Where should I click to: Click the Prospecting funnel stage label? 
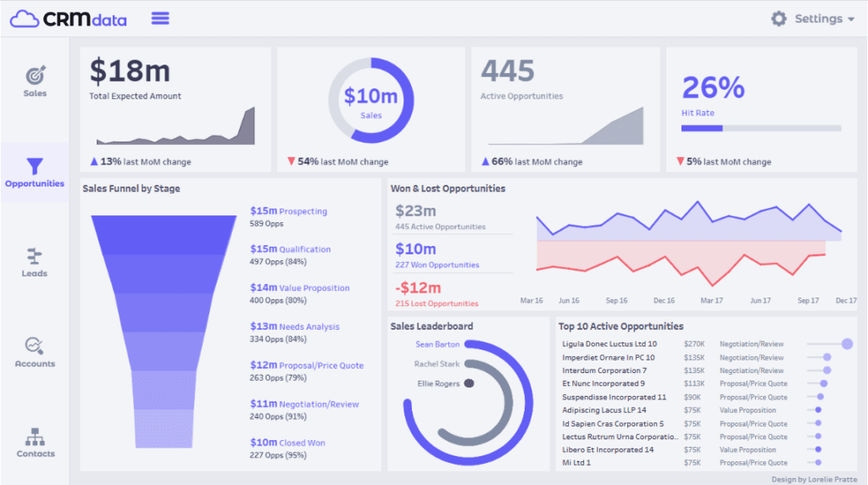coord(303,211)
